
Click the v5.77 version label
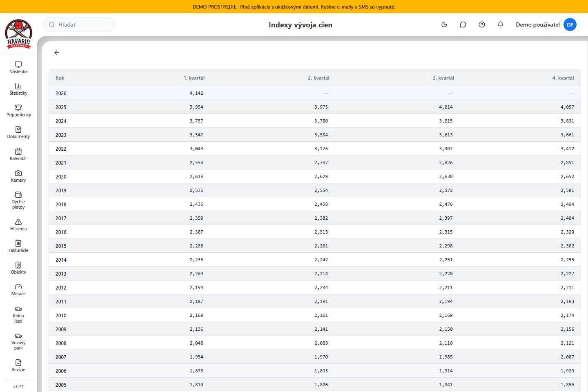[x=18, y=386]
